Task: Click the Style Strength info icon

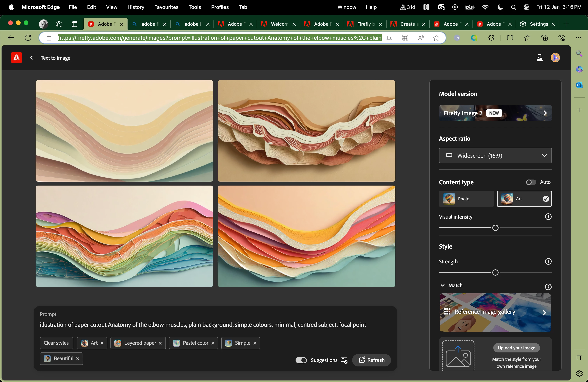Action: pyautogui.click(x=548, y=261)
